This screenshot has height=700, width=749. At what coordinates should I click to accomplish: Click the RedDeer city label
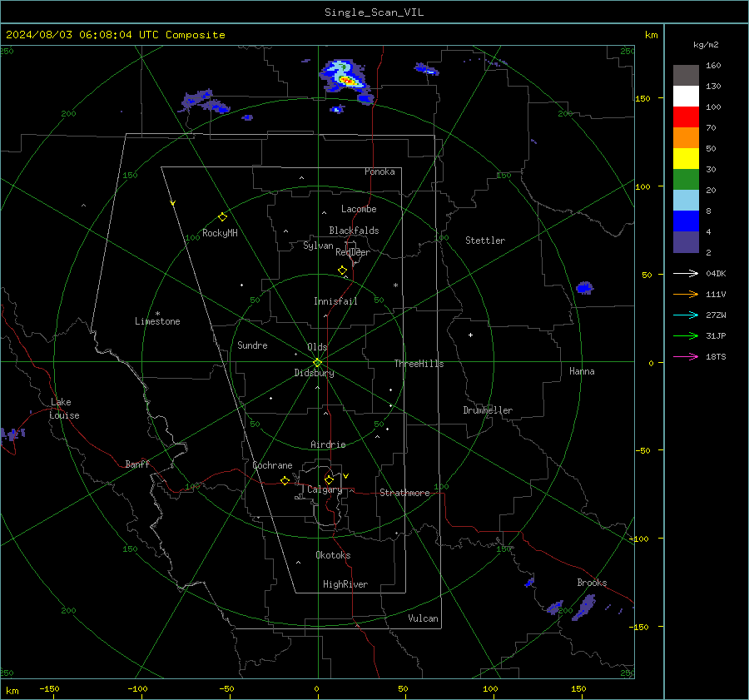tap(353, 252)
